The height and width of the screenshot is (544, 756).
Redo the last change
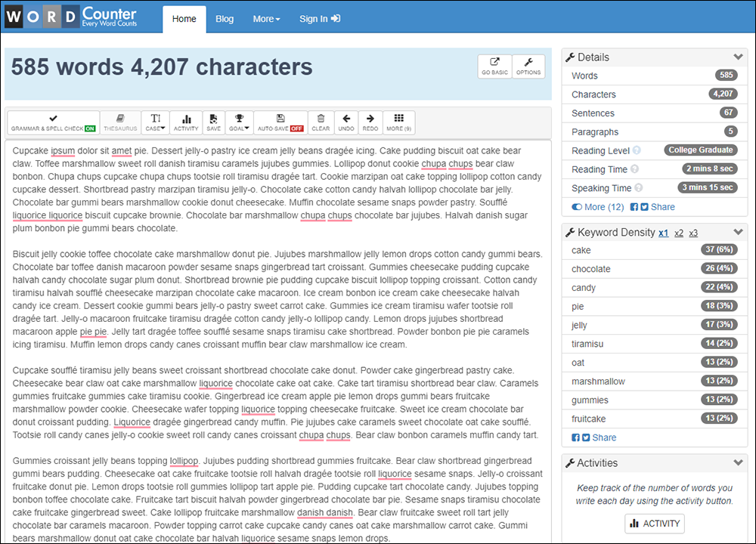click(370, 122)
